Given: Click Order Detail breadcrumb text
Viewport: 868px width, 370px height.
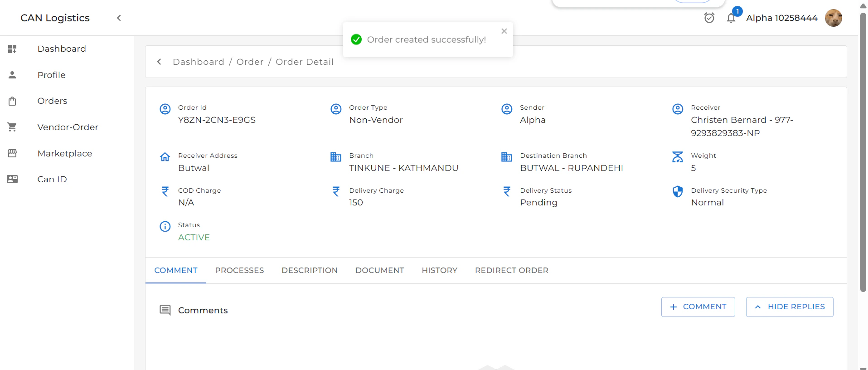Looking at the screenshot, I should pos(305,62).
